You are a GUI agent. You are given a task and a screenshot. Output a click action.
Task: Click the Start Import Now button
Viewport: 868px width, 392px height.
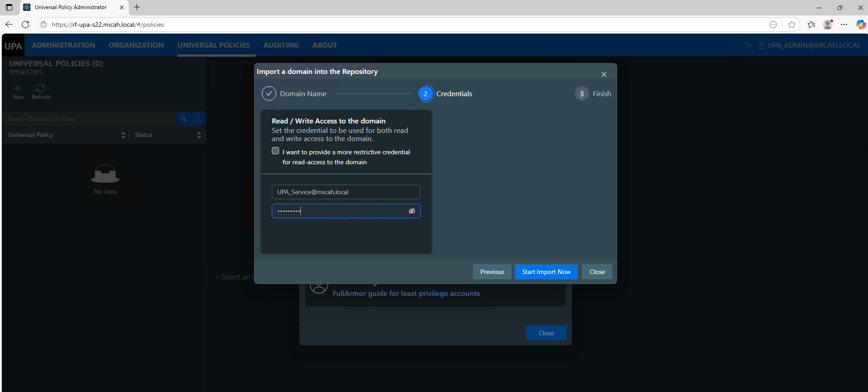point(546,272)
